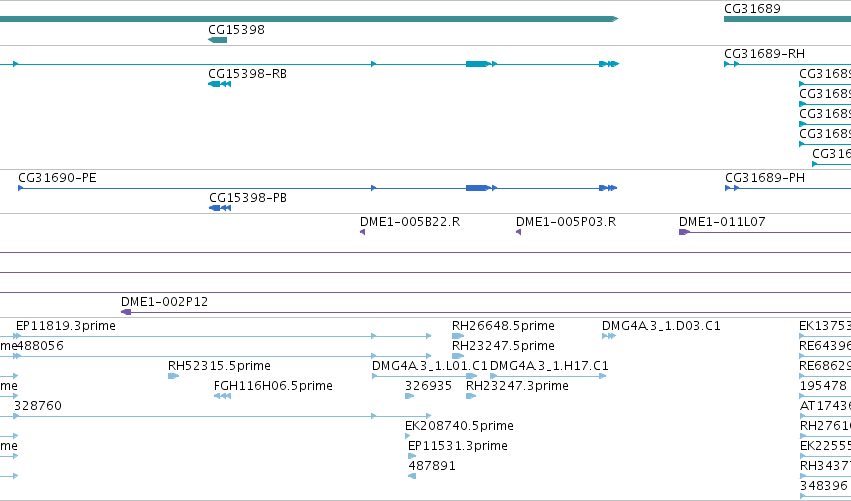Open the EP11531.3prime label
This screenshot has width=851, height=501.
(x=458, y=446)
